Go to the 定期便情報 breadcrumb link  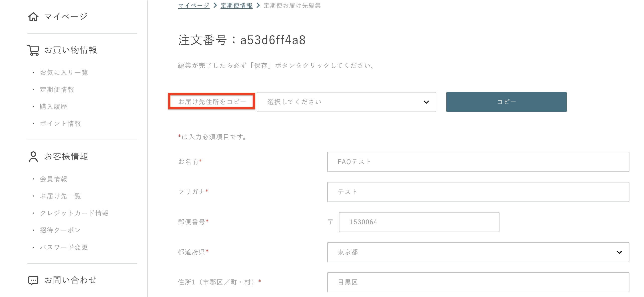[x=236, y=6]
